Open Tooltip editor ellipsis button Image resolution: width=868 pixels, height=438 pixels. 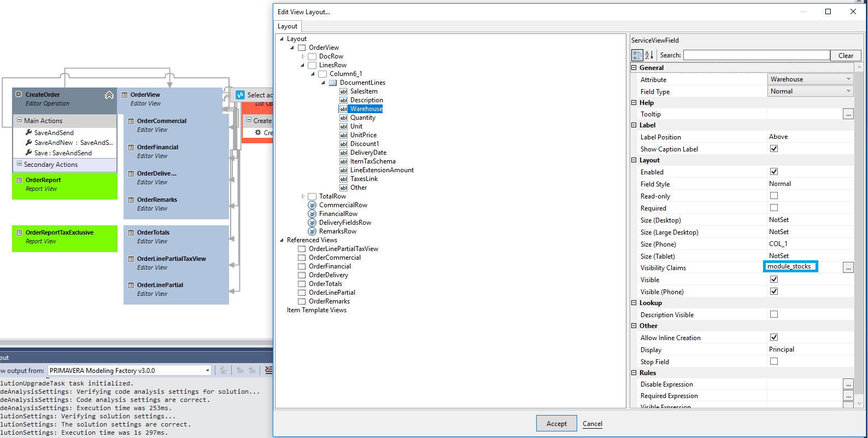(x=848, y=114)
